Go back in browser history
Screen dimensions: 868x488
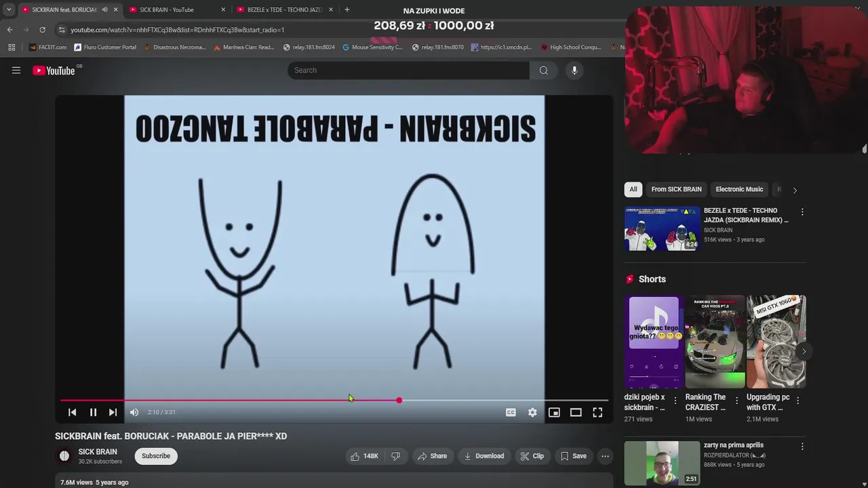[x=9, y=30]
